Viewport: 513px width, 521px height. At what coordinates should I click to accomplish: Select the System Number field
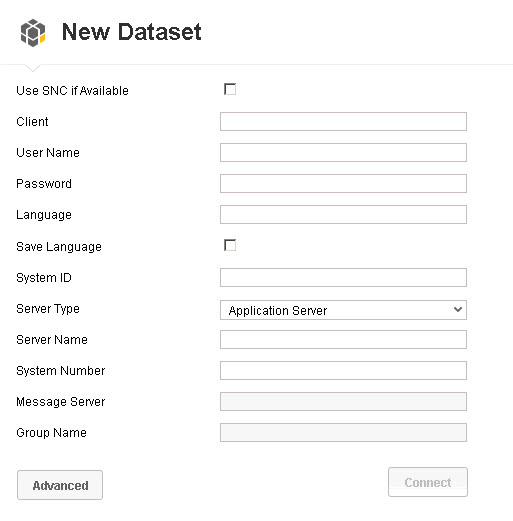(x=343, y=371)
